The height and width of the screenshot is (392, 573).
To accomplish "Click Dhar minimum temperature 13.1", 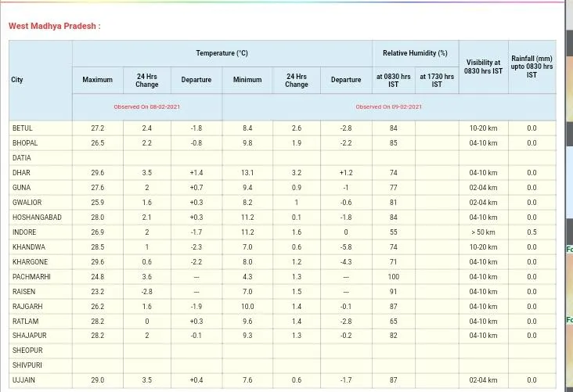I will 247,173.
